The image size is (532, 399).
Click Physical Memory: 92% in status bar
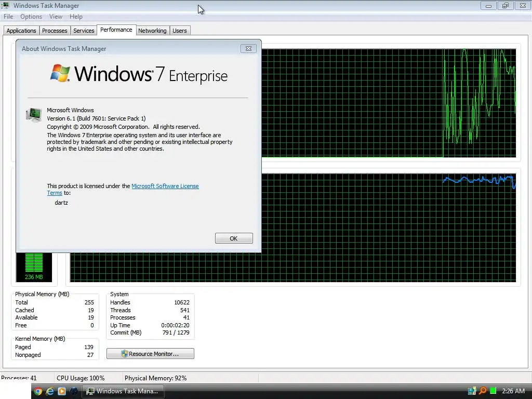tap(155, 378)
